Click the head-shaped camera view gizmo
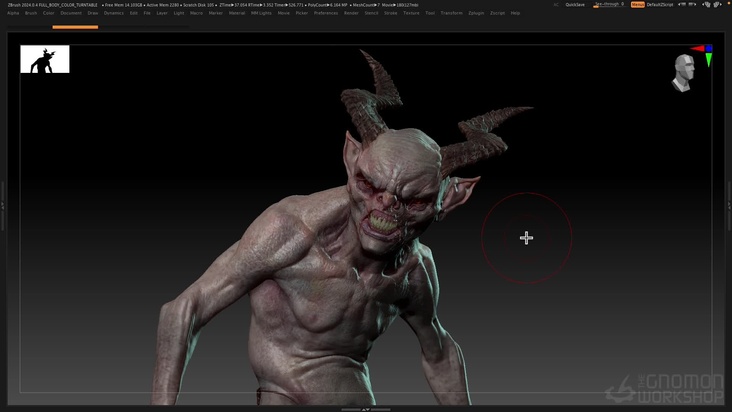Image resolution: width=732 pixels, height=412 pixels. 684,72
